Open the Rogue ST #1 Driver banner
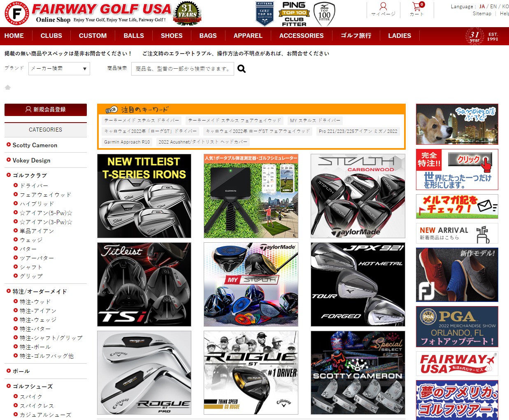This screenshot has height=420, width=509. click(251, 373)
